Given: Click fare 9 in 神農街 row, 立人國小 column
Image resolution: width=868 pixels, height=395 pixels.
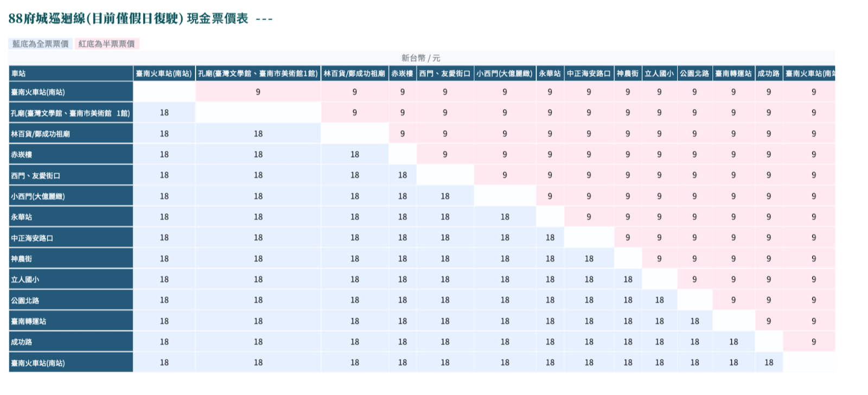Looking at the screenshot, I should point(660,259).
